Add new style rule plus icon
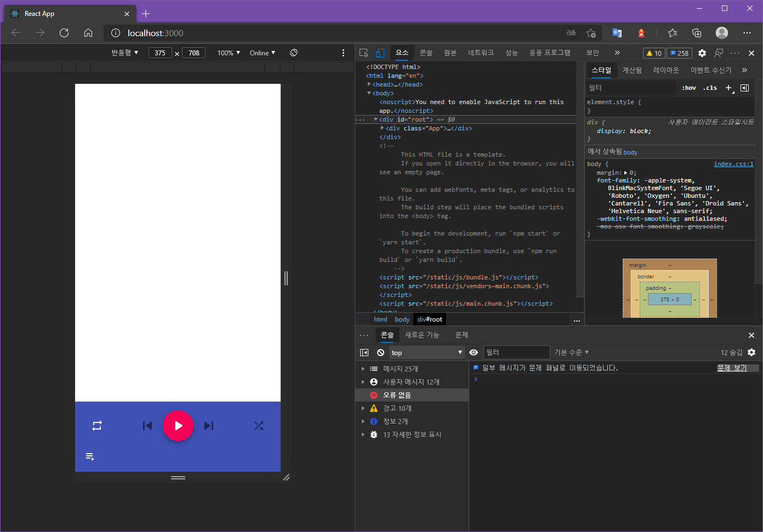The width and height of the screenshot is (763, 532). pyautogui.click(x=729, y=88)
